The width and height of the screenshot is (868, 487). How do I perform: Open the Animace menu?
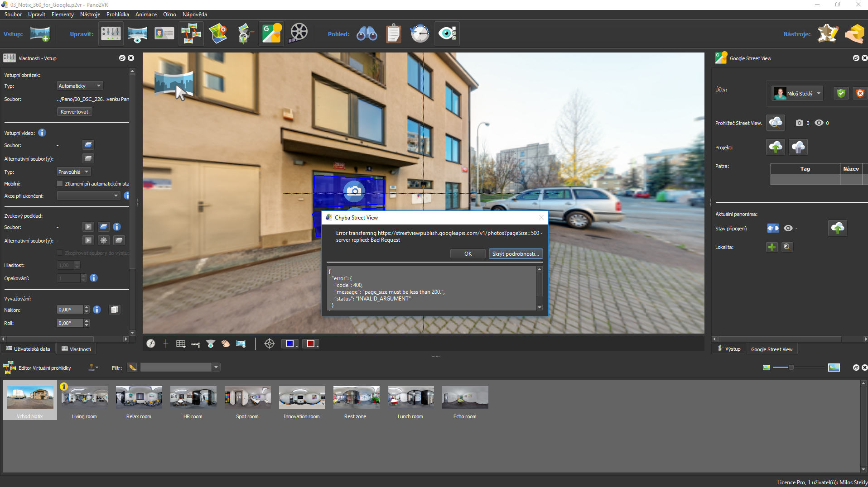coord(146,14)
